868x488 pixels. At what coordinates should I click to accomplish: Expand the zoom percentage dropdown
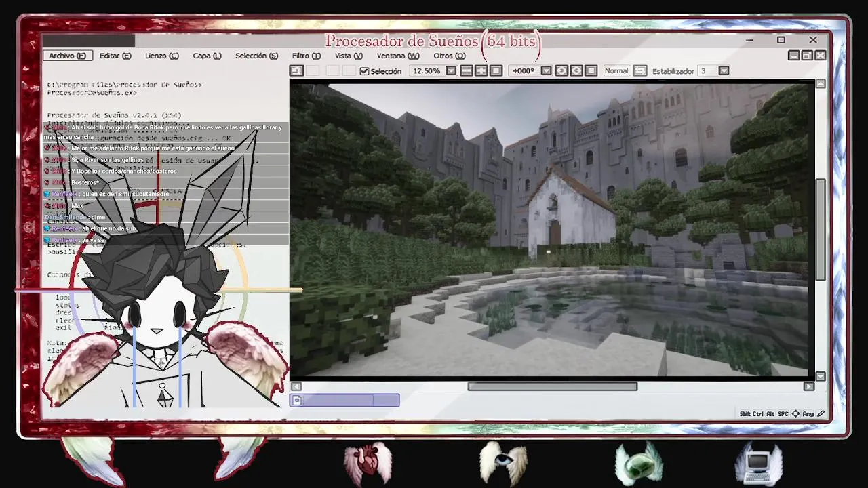pyautogui.click(x=451, y=70)
